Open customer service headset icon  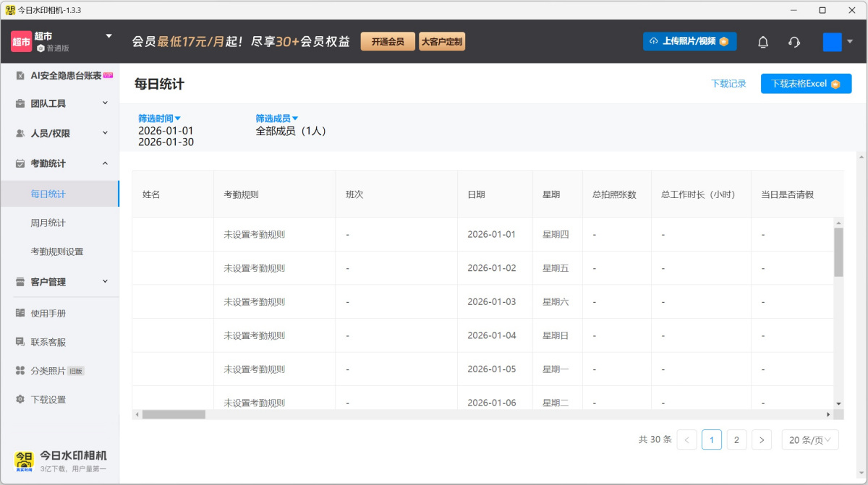coord(794,42)
